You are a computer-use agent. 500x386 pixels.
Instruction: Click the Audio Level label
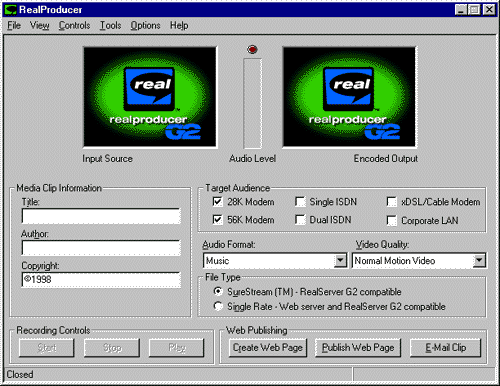point(252,159)
